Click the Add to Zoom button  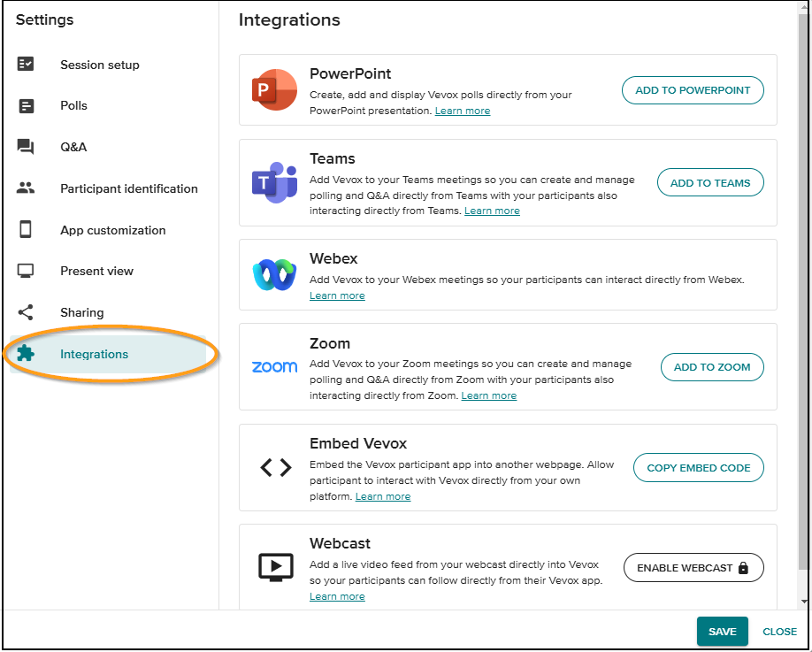(x=711, y=367)
